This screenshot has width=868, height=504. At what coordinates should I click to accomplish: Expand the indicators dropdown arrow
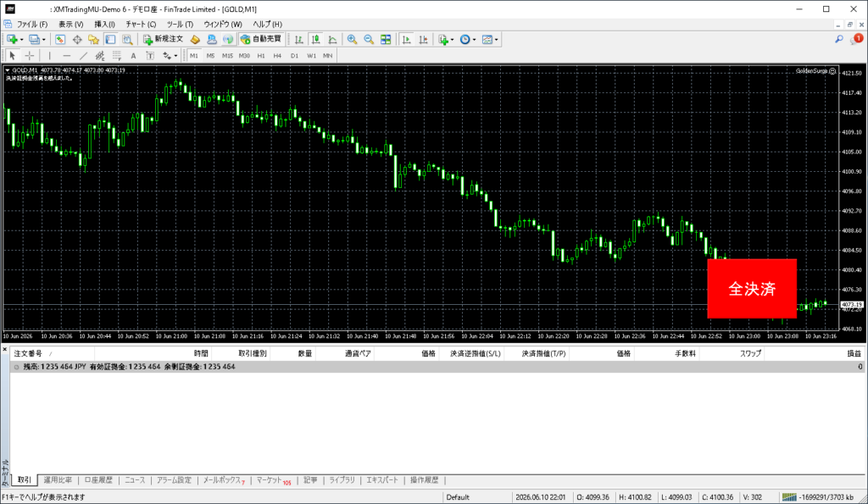453,40
